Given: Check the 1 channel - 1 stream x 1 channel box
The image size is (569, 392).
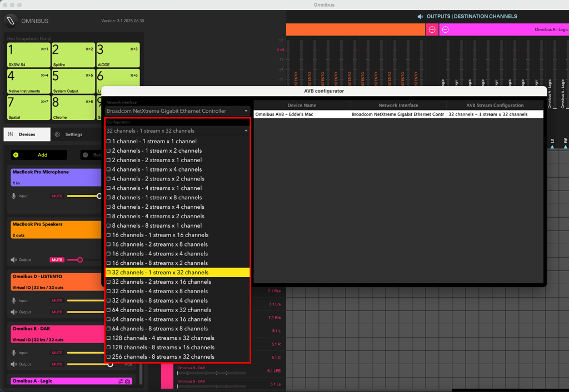Looking at the screenshot, I should click(108, 142).
